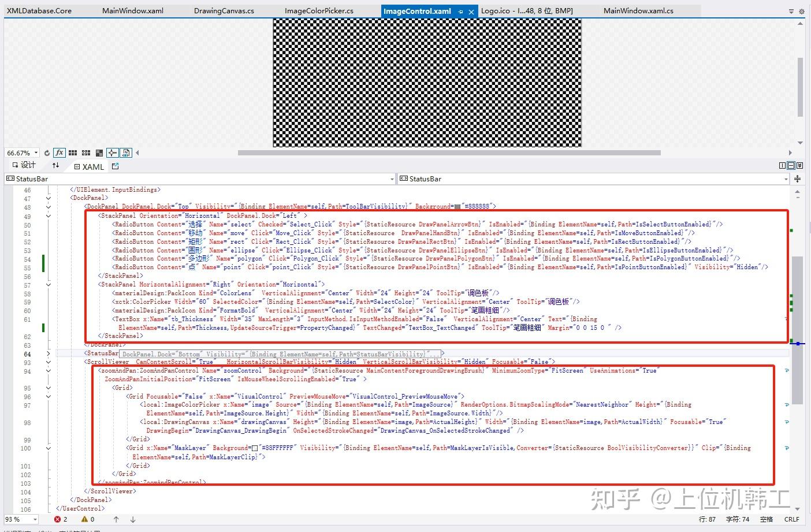
Task: Open the MainWindow.xaml.cs tab
Action: point(638,10)
